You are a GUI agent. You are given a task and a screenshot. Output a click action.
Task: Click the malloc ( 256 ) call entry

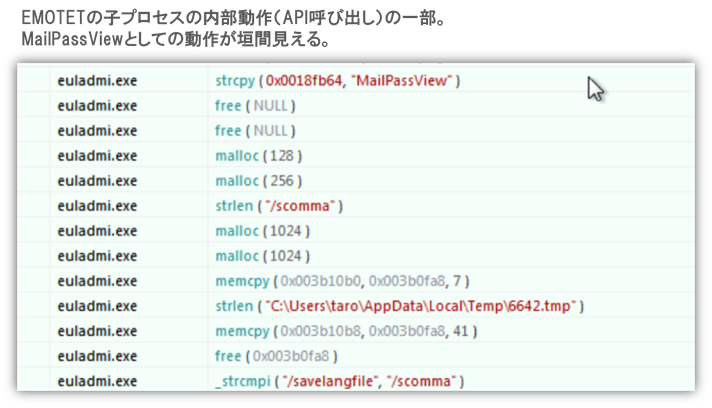pyautogui.click(x=258, y=181)
